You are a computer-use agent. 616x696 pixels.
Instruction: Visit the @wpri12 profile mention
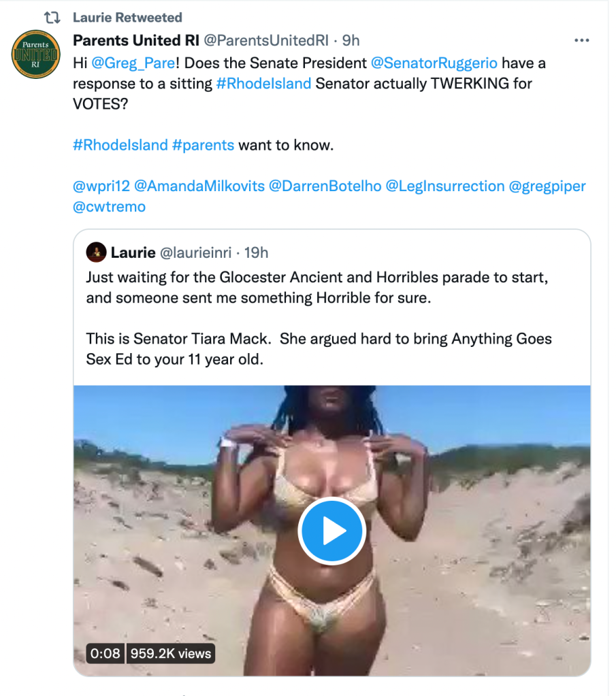coord(101,186)
